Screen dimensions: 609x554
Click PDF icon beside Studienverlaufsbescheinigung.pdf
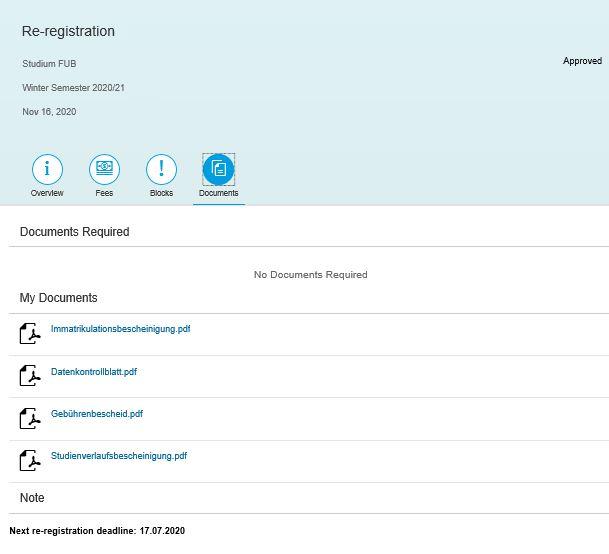pos(30,460)
